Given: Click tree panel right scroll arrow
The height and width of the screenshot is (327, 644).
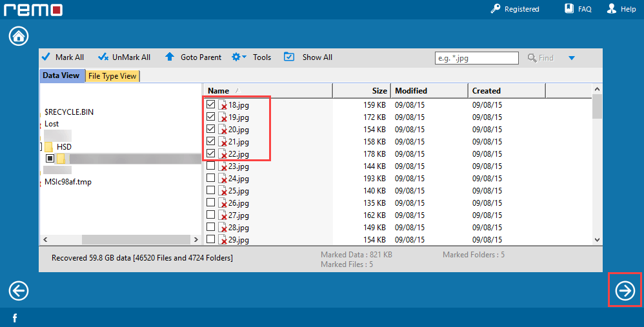Looking at the screenshot, I should pyautogui.click(x=196, y=240).
